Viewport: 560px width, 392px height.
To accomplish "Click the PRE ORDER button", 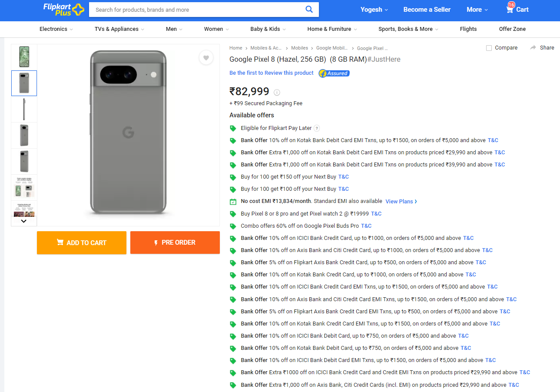I will pyautogui.click(x=175, y=243).
